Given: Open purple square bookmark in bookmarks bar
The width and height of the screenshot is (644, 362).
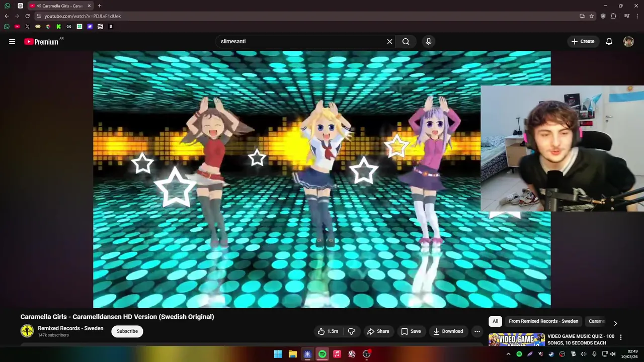Looking at the screenshot, I should coord(90,27).
